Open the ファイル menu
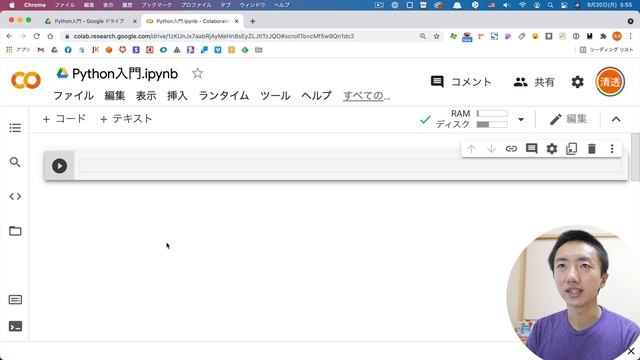 click(73, 96)
